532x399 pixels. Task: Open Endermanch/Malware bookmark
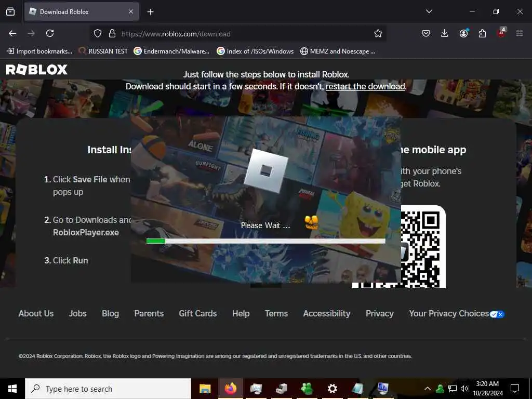pyautogui.click(x=171, y=51)
